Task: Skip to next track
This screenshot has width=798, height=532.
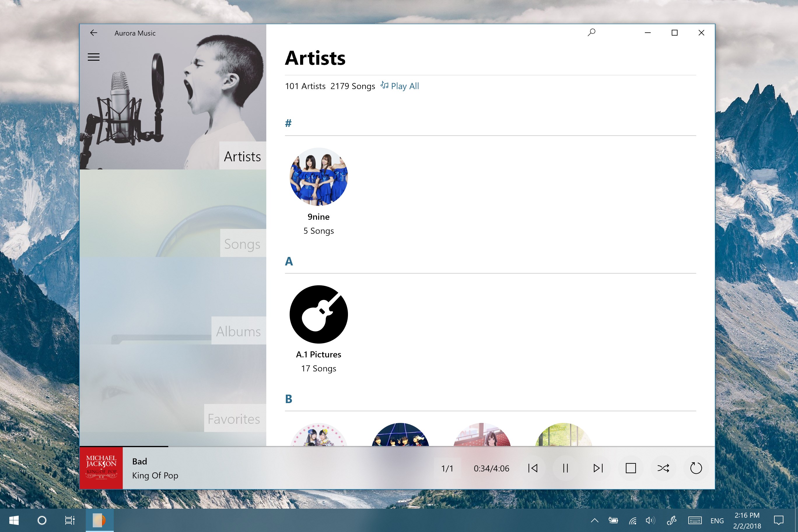Action: [598, 468]
